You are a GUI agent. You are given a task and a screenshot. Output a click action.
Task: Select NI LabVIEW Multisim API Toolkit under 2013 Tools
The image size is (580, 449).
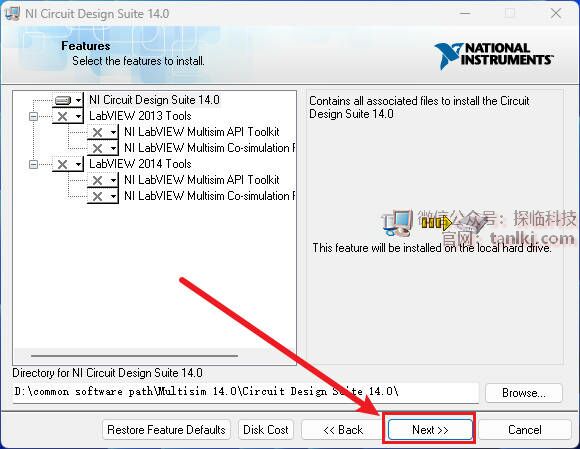click(202, 132)
